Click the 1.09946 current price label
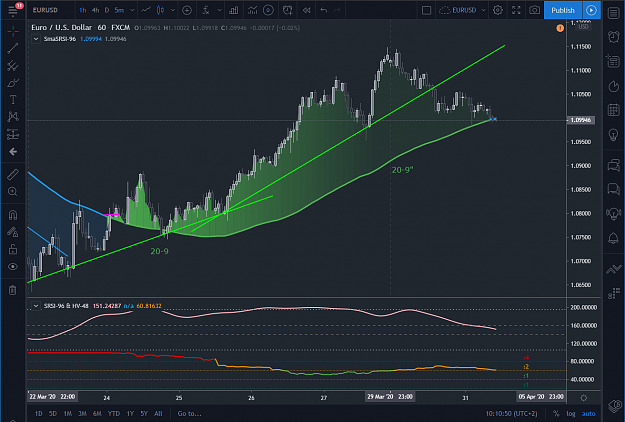The image size is (625, 422). click(x=581, y=120)
